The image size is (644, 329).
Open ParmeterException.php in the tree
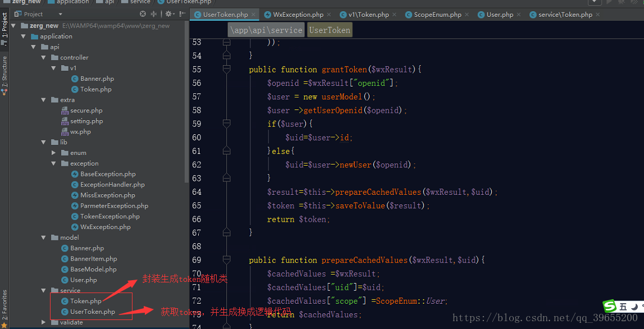coord(114,206)
